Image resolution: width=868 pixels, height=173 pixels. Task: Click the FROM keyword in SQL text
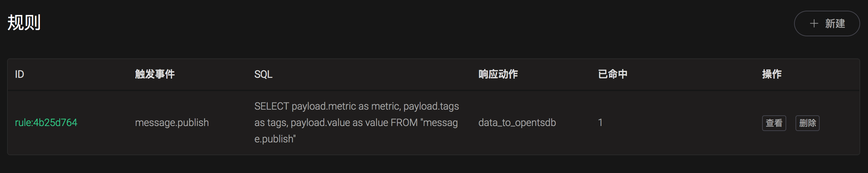[404, 122]
